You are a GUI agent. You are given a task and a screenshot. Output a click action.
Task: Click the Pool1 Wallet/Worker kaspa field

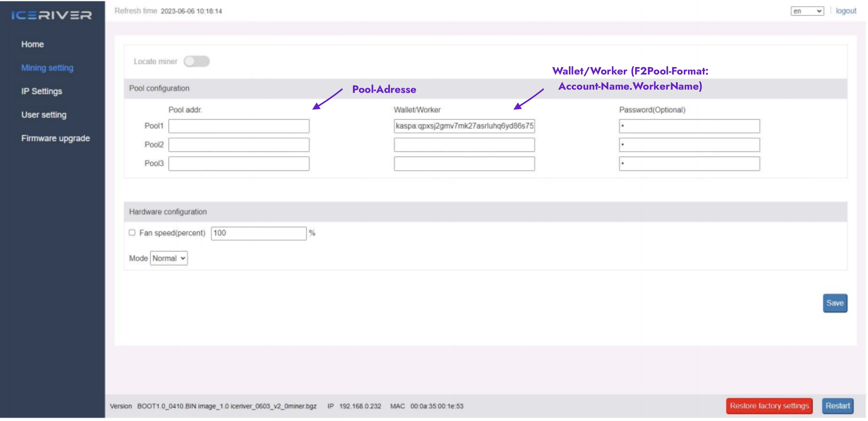[x=464, y=126]
